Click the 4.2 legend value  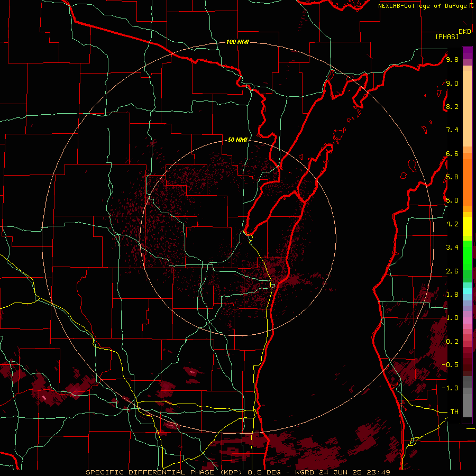[x=452, y=224]
